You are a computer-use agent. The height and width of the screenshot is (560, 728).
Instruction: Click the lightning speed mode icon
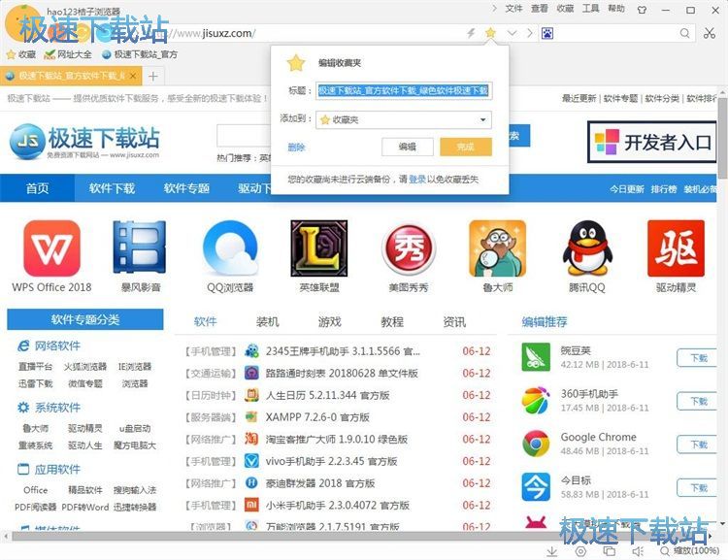click(x=471, y=33)
